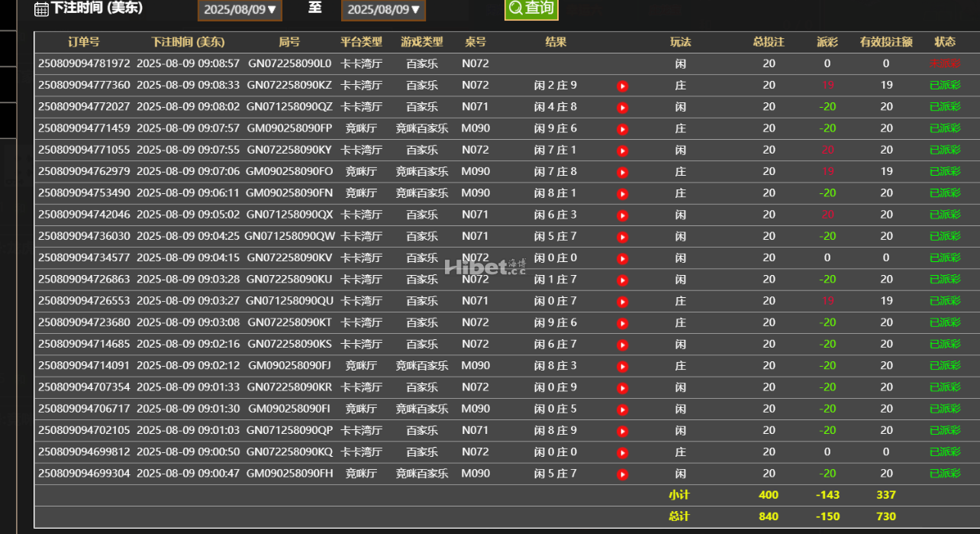This screenshot has width=980, height=534.
Task: Open replay icon for round GN071258090QZ
Action: click(x=622, y=108)
